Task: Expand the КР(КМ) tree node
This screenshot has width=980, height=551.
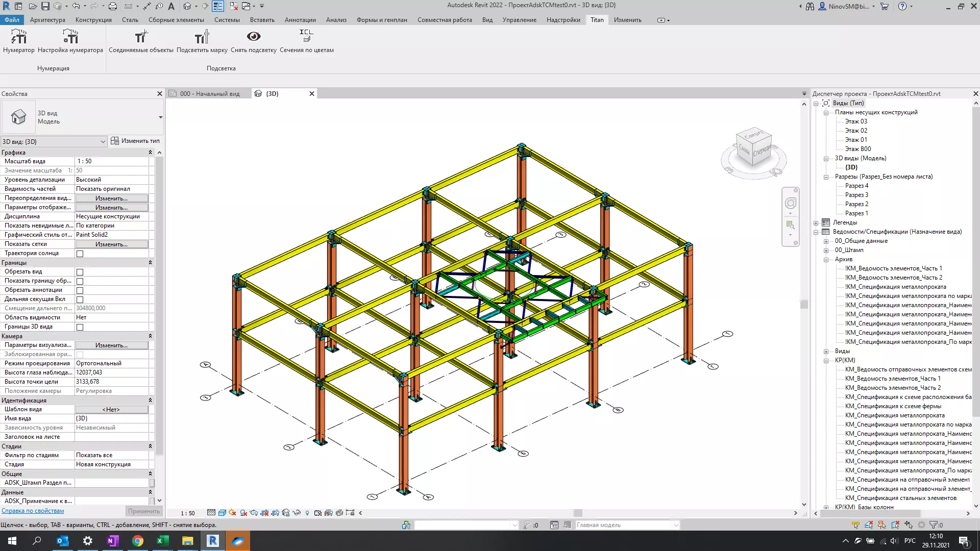Action: (825, 360)
